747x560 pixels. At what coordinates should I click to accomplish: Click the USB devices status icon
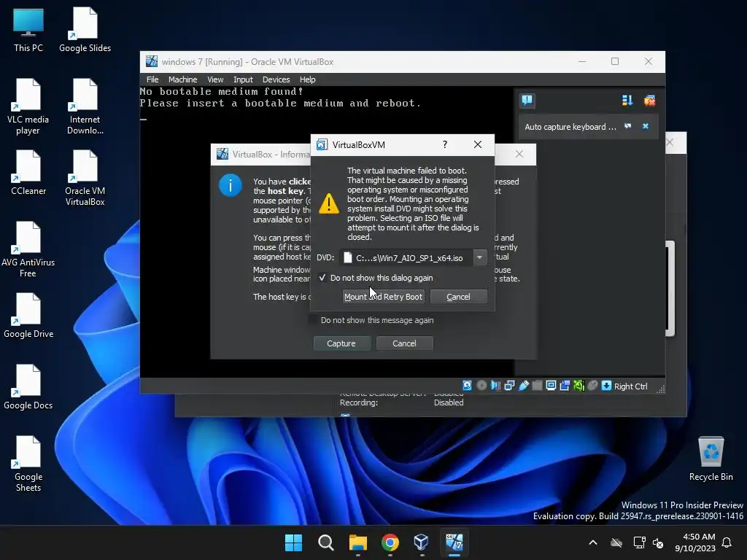point(523,385)
